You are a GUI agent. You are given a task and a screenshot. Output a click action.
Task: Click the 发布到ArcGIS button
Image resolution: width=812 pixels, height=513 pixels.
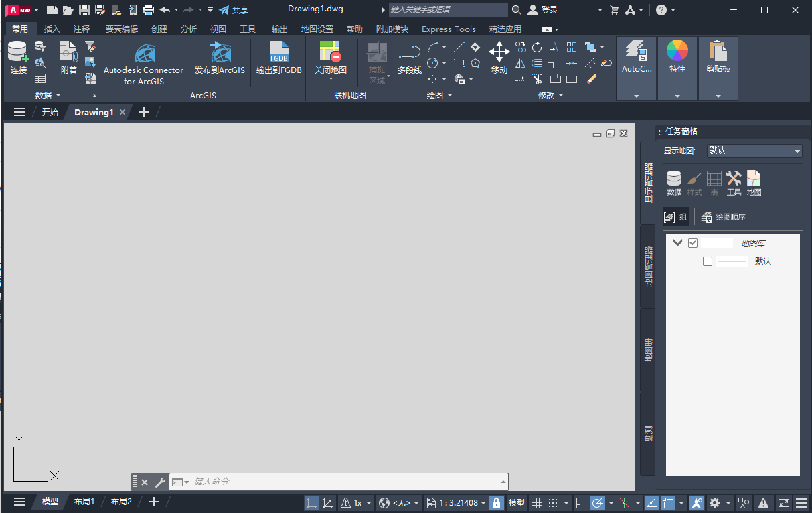pos(219,60)
